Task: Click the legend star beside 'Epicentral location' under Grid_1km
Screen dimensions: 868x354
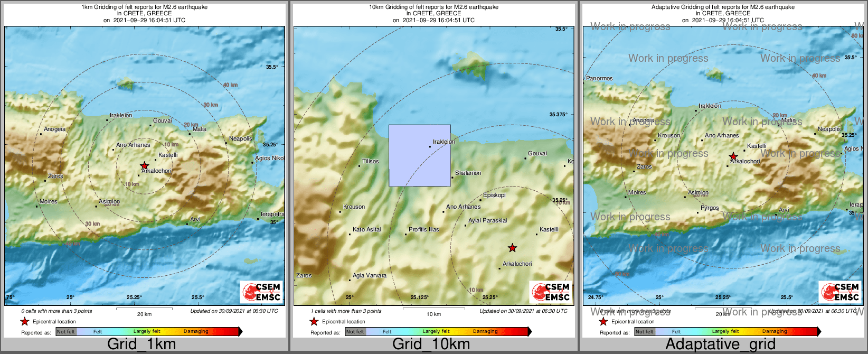Action: (x=24, y=321)
